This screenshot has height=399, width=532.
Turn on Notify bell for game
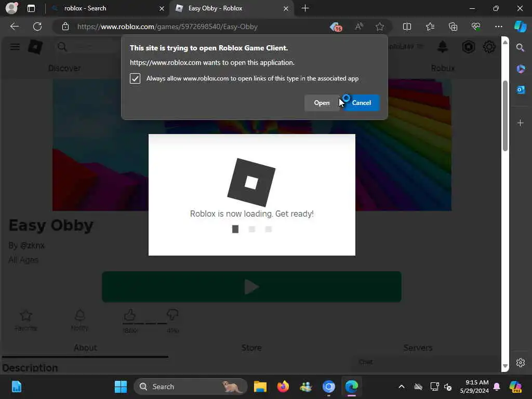click(79, 320)
